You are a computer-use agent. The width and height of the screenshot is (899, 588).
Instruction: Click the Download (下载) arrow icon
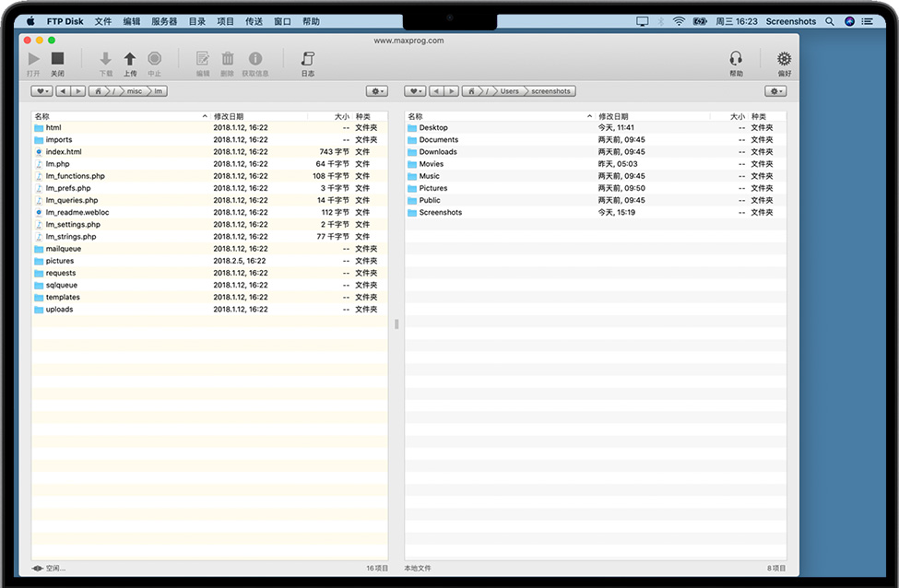pyautogui.click(x=105, y=59)
